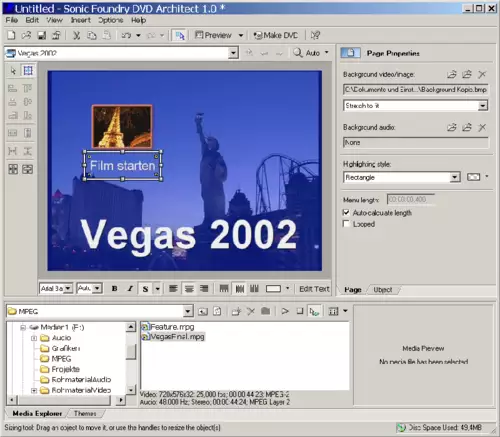Right-align the text with alignment icon
Screen dimensions: 500x437
click(x=204, y=289)
